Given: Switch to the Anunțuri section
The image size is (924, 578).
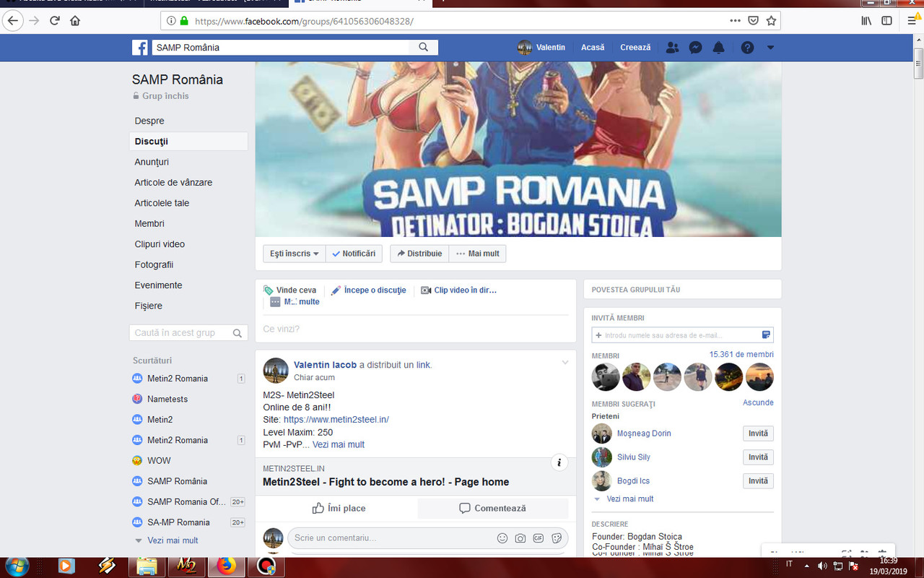Looking at the screenshot, I should [x=153, y=162].
